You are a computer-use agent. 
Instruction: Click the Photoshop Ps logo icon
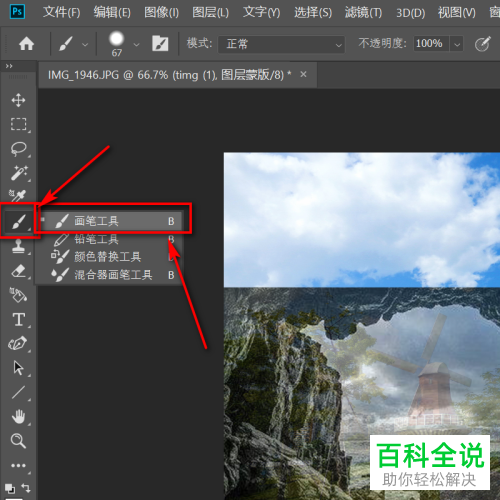(x=17, y=12)
